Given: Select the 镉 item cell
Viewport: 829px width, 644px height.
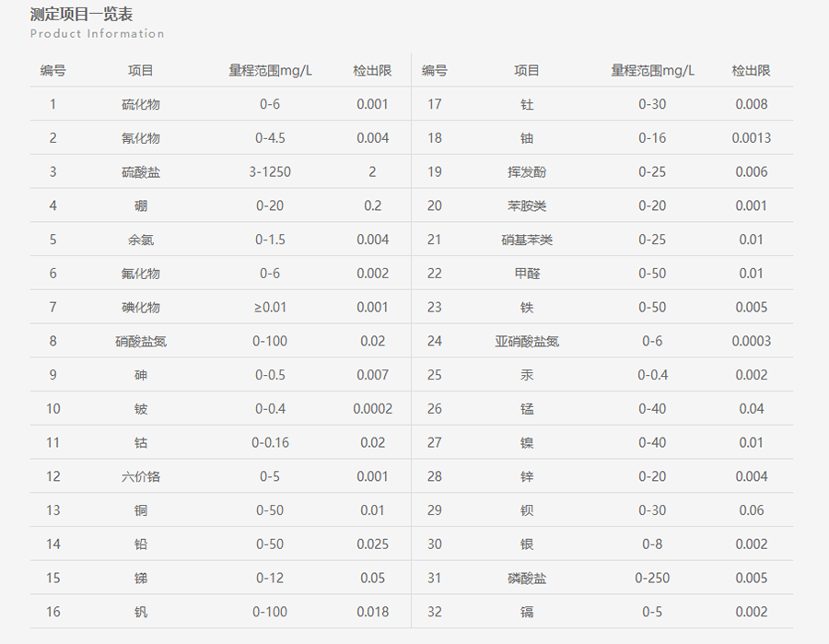Looking at the screenshot, I should (x=527, y=612).
